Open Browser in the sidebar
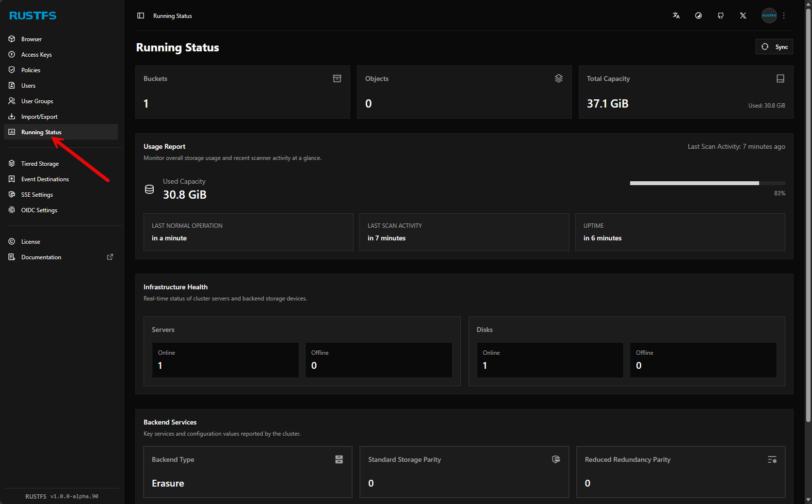The height and width of the screenshot is (504, 812). click(32, 39)
